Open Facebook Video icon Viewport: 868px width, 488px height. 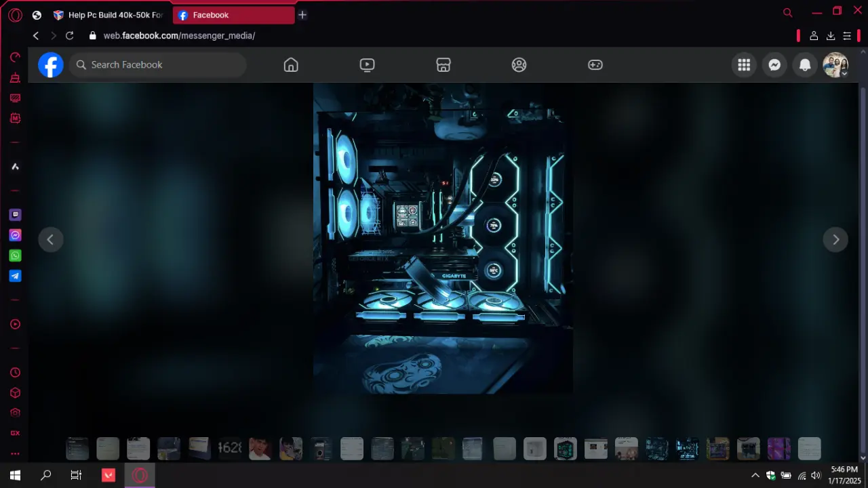[x=367, y=65]
